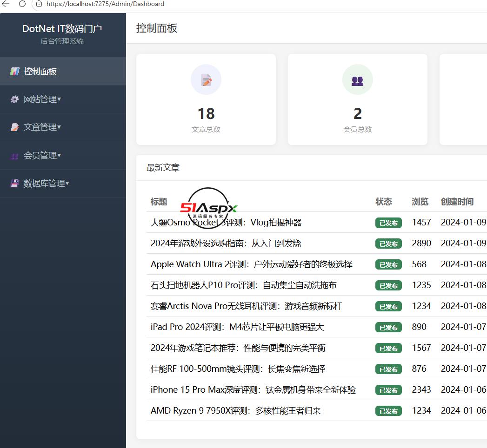Click the members icon above 会员总数

tap(358, 81)
